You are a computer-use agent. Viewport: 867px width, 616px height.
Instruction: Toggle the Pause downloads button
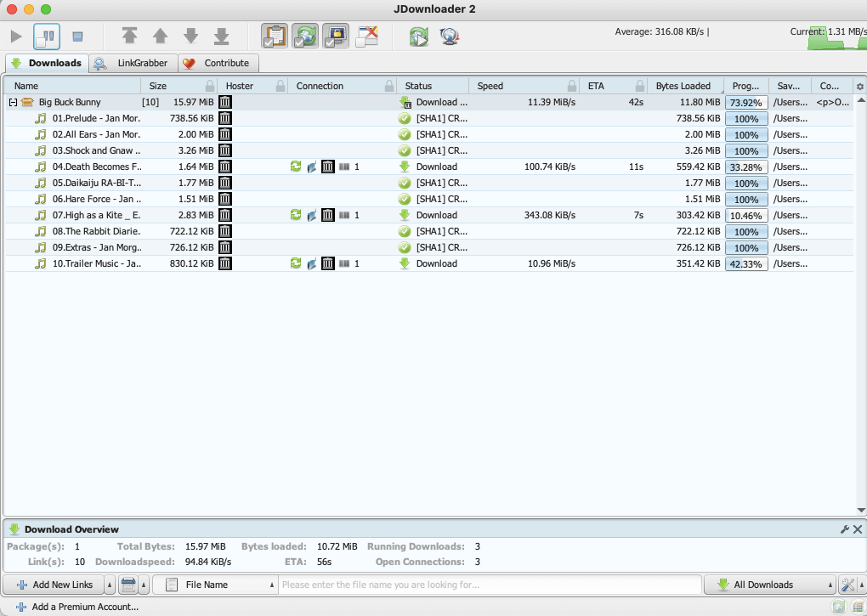pos(47,36)
